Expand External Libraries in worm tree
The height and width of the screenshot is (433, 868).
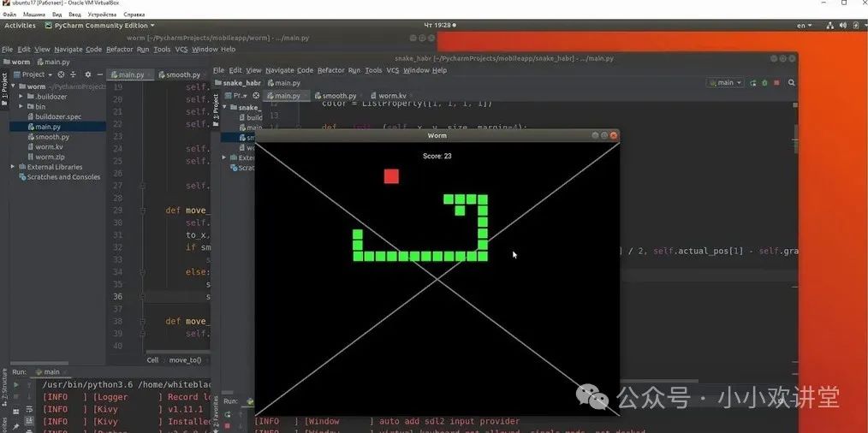(13, 167)
